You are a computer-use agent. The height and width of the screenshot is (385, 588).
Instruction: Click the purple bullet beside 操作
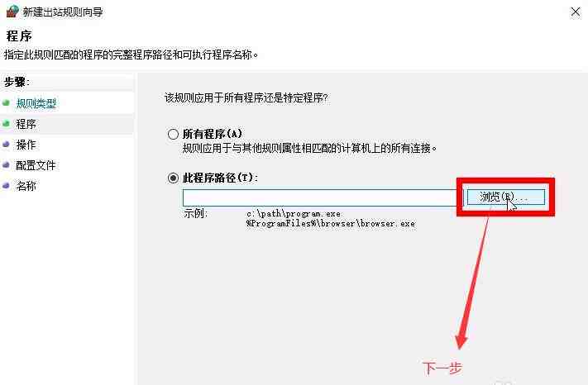(6, 145)
